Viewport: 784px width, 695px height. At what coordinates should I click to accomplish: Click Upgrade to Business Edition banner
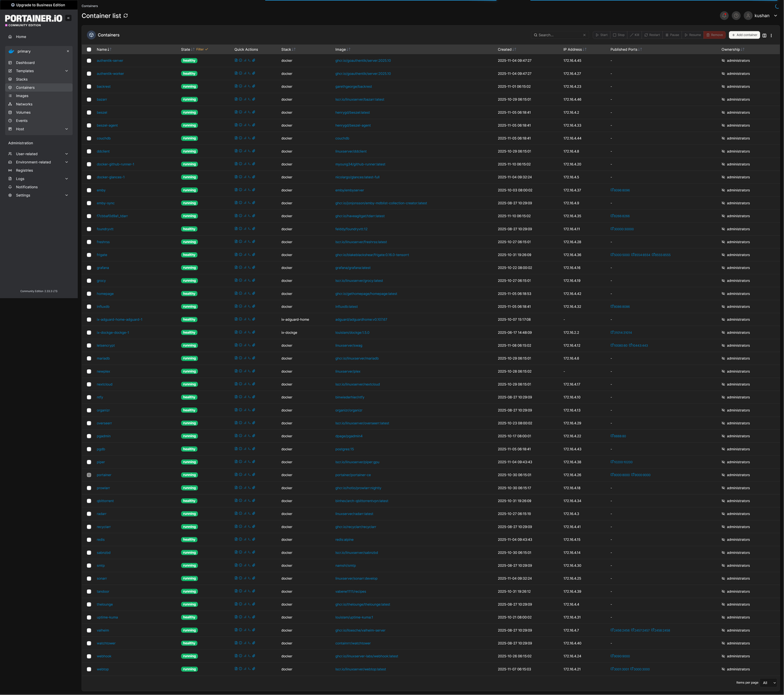38,5
